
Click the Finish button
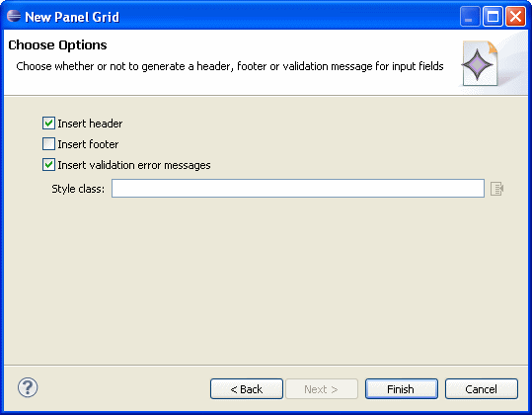click(402, 389)
